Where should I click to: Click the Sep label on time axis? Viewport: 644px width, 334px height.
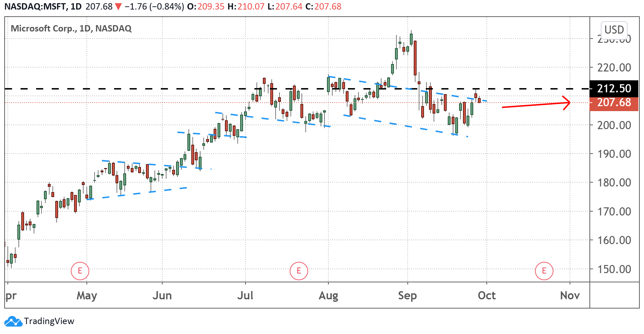[x=407, y=295]
